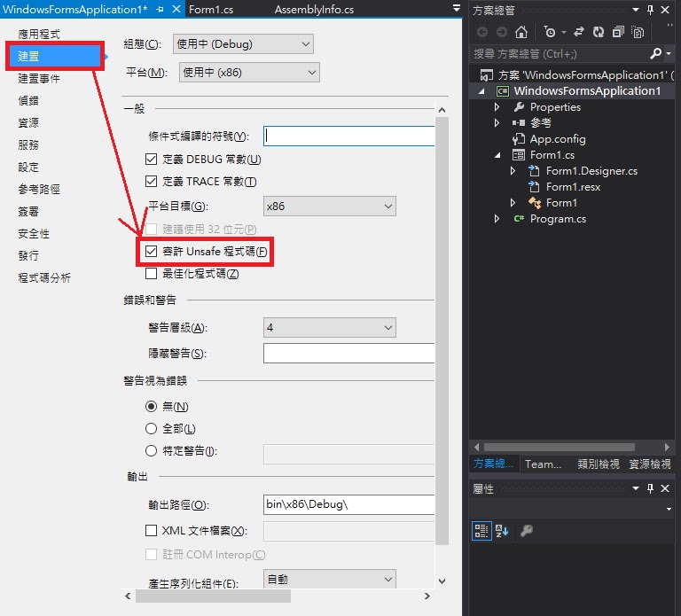The image size is (681, 616).
Task: Open the pending changes filter icon
Action: coord(550,32)
